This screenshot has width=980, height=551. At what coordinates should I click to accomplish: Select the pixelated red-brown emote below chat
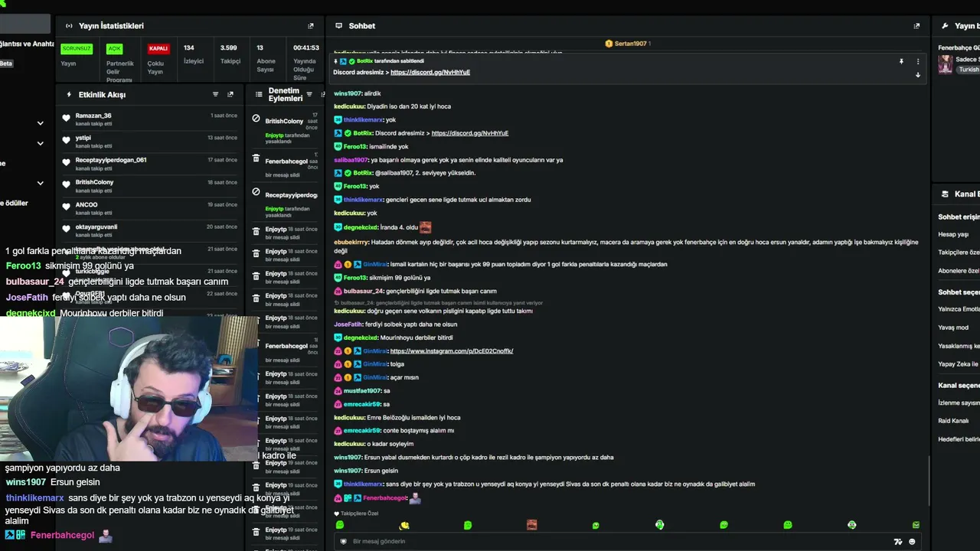coord(531,525)
